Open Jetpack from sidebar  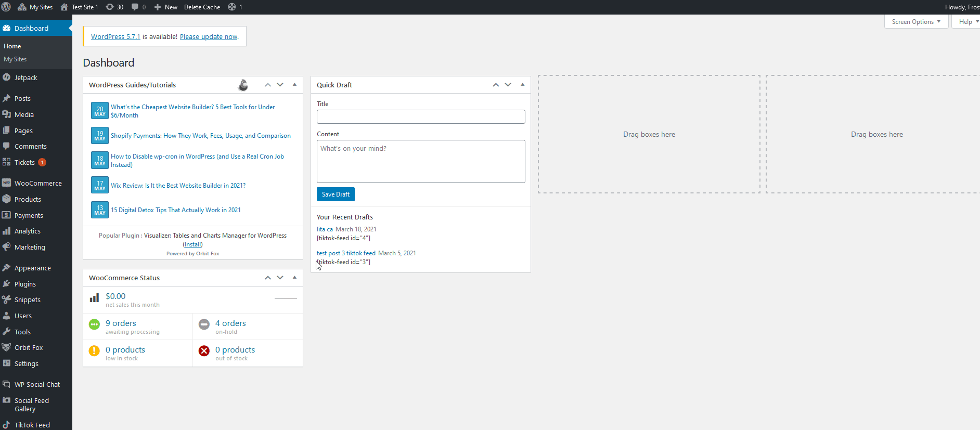coord(25,77)
